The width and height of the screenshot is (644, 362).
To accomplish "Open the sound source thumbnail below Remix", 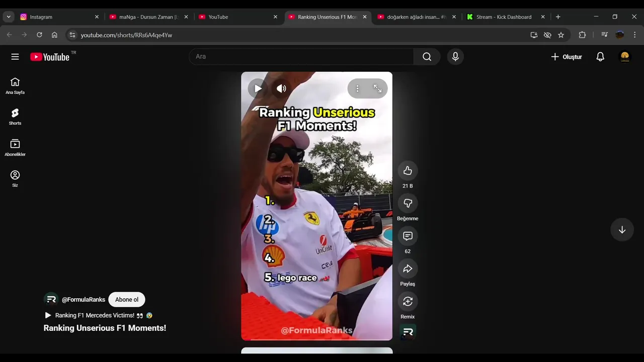I will pos(408,332).
